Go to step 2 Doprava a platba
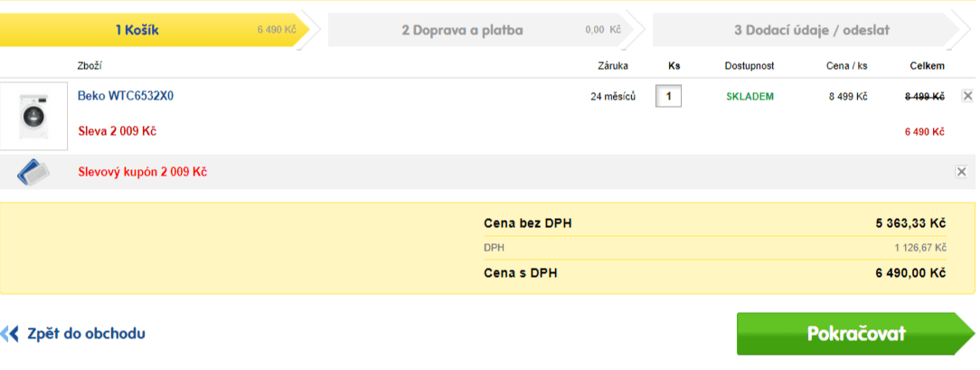Viewport: 980px width, 370px height. click(480, 30)
